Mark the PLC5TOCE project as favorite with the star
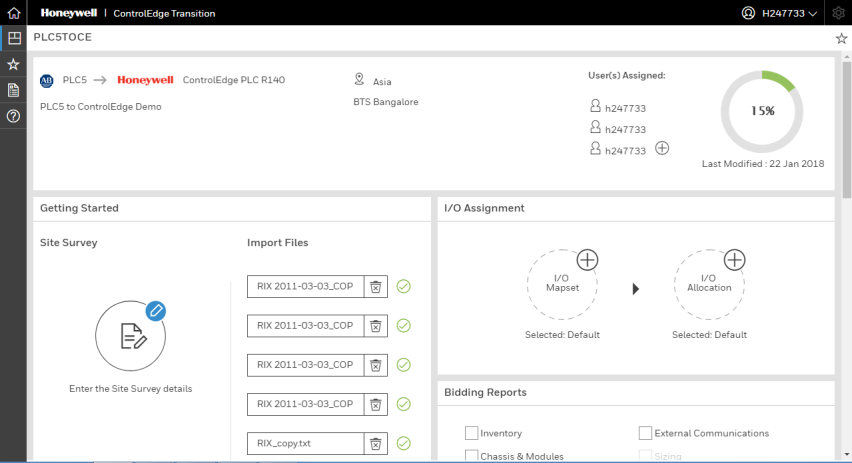Image resolution: width=852 pixels, height=463 pixels. point(841,38)
